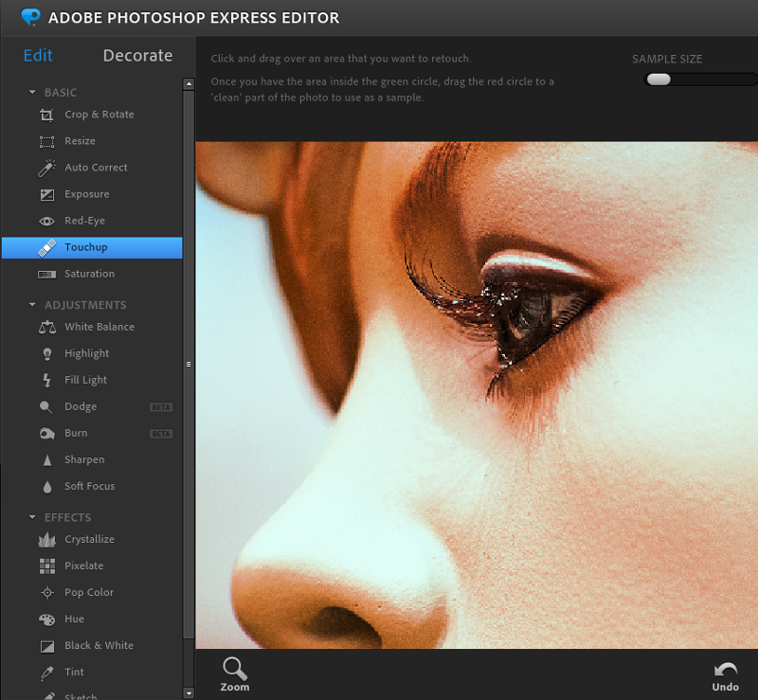This screenshot has width=758, height=700.
Task: Click the sidebar scrollbar up arrow
Action: [189, 84]
